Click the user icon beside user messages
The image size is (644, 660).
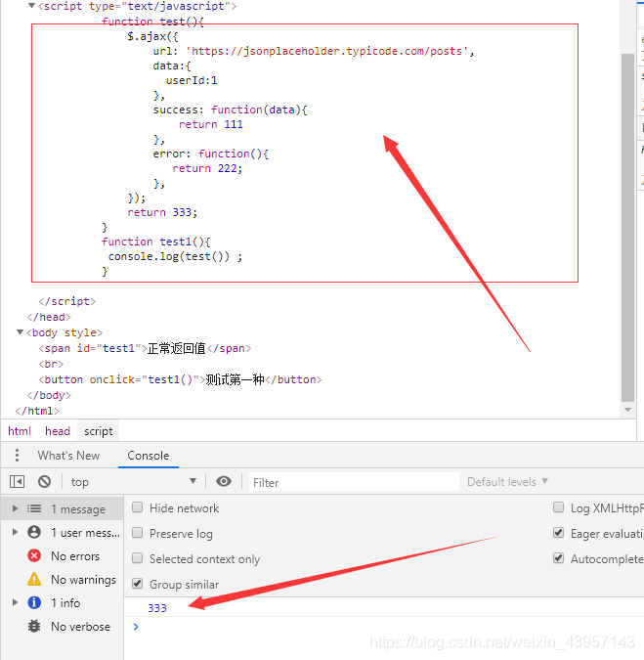click(x=34, y=532)
